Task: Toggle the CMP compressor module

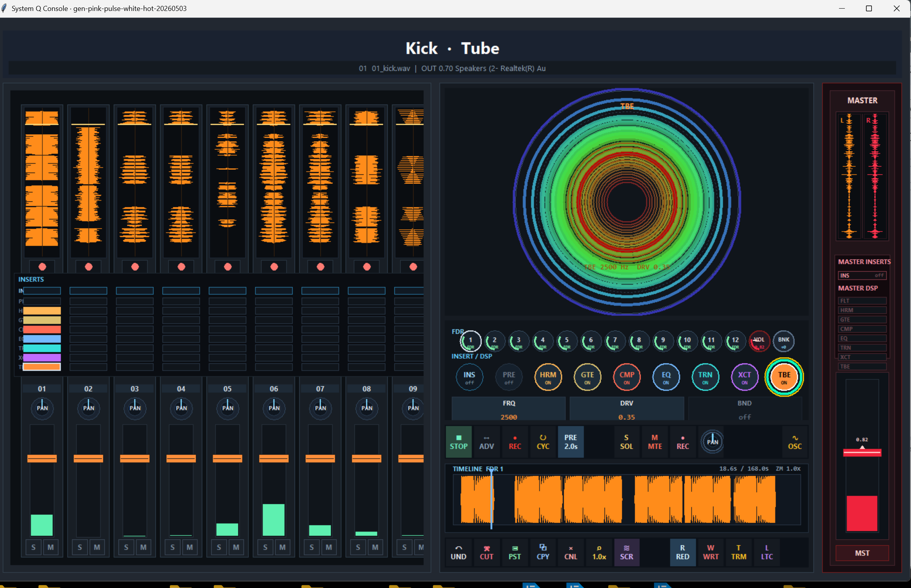Action: (x=627, y=377)
